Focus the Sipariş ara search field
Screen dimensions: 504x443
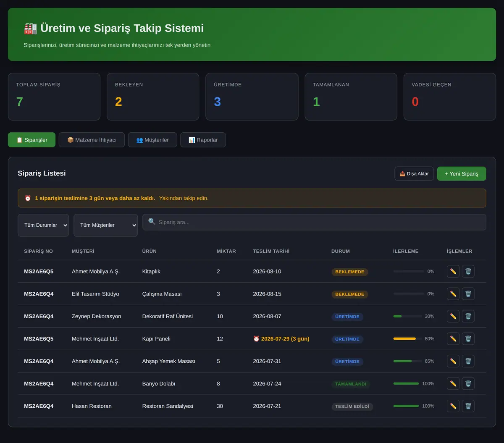314,222
